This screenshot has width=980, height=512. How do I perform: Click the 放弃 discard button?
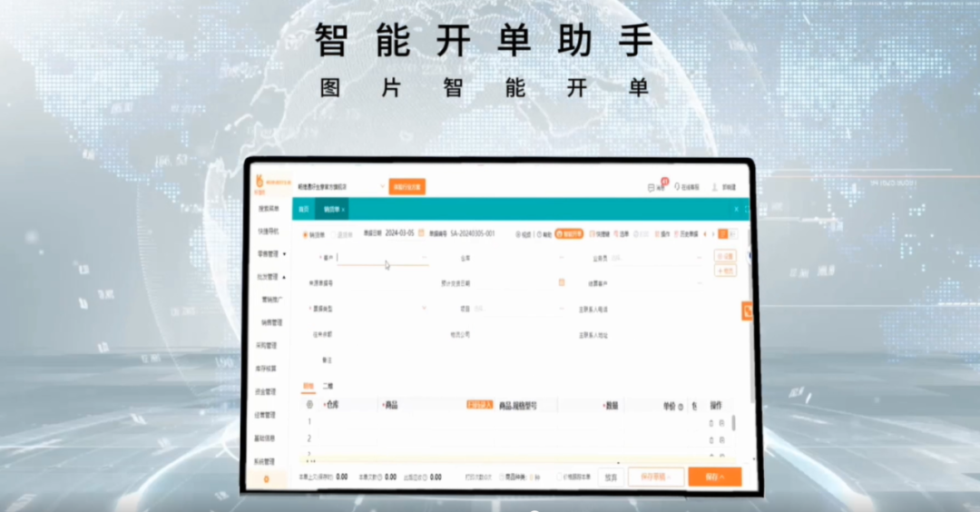tap(611, 477)
